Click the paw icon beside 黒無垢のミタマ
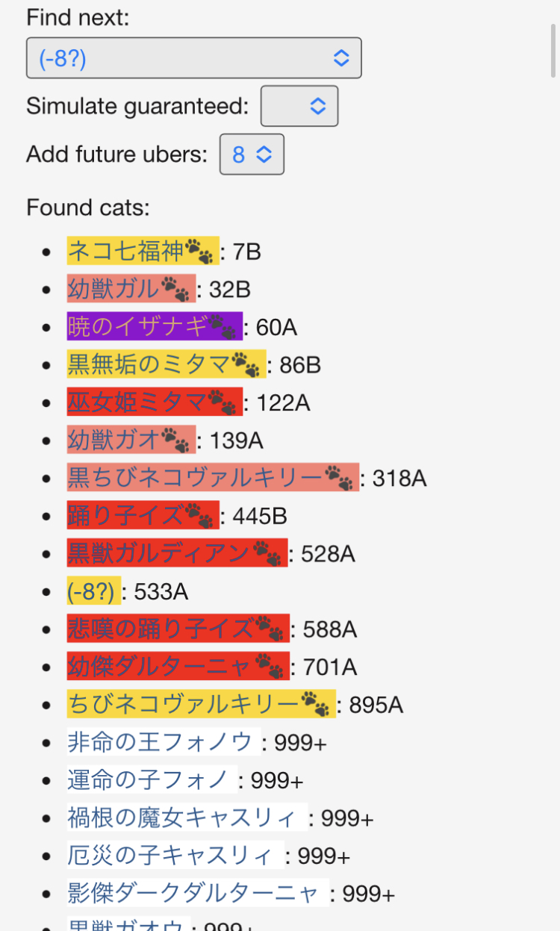Screen dimensions: 560x931 [x=246, y=364]
